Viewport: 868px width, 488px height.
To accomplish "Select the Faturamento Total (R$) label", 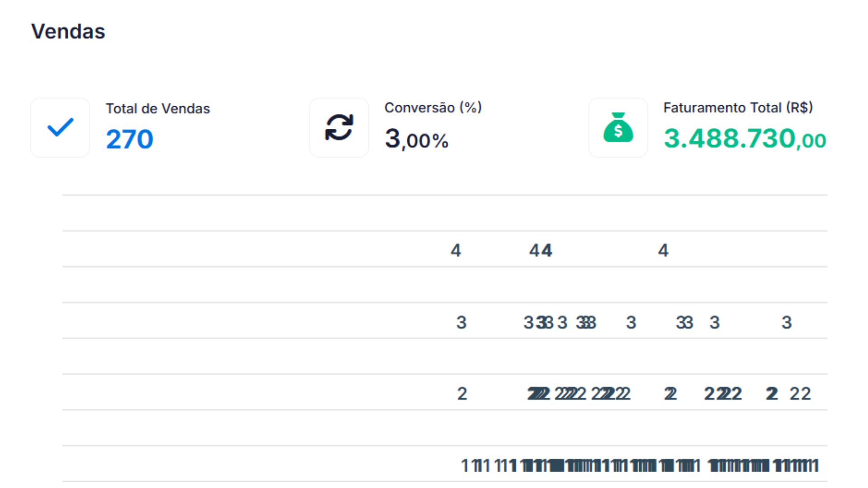I will [x=738, y=108].
